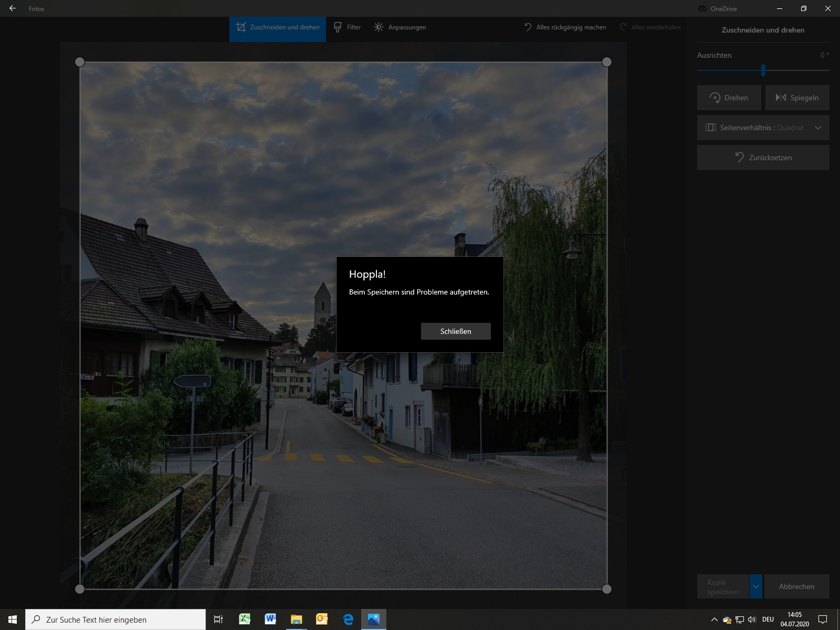Open the save options dropdown arrow

(756, 586)
